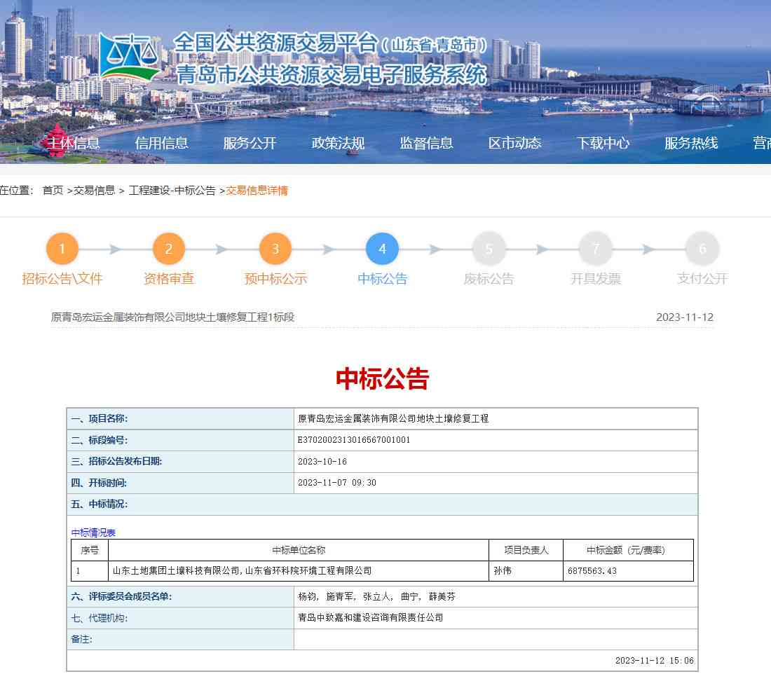Viewport: 771px width, 700px height.
Task: Click the highlighted step 4 中标公告 circle
Action: click(382, 249)
